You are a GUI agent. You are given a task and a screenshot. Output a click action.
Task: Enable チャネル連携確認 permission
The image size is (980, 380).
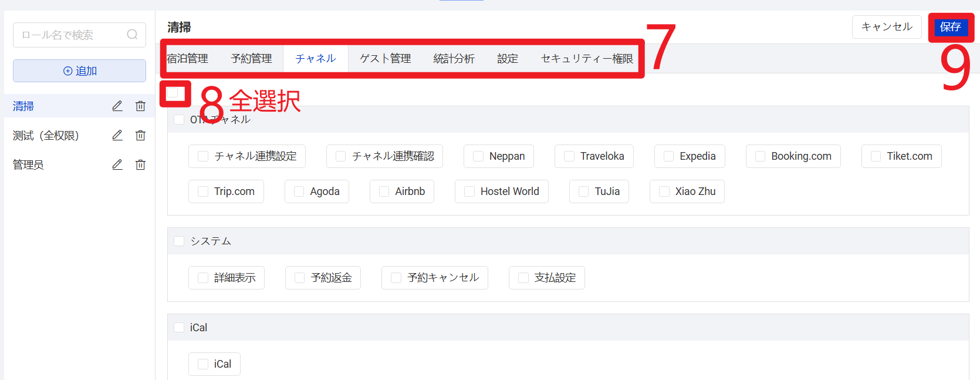[x=340, y=156]
